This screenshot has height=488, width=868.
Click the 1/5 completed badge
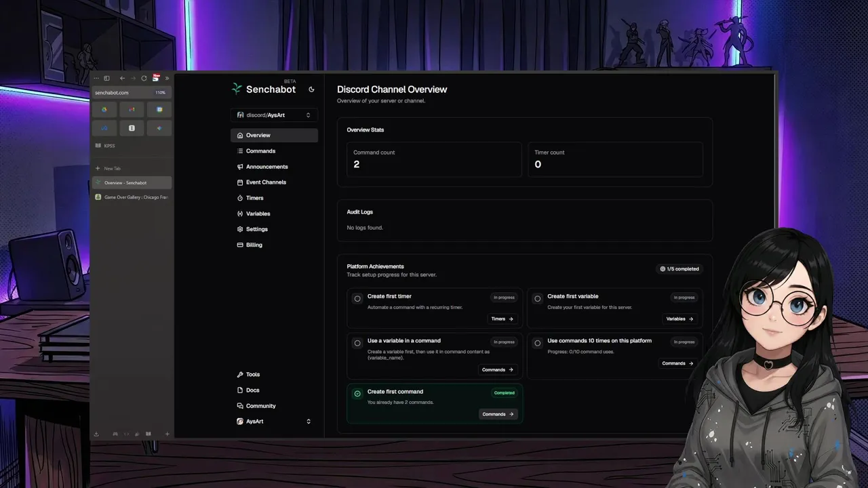679,269
